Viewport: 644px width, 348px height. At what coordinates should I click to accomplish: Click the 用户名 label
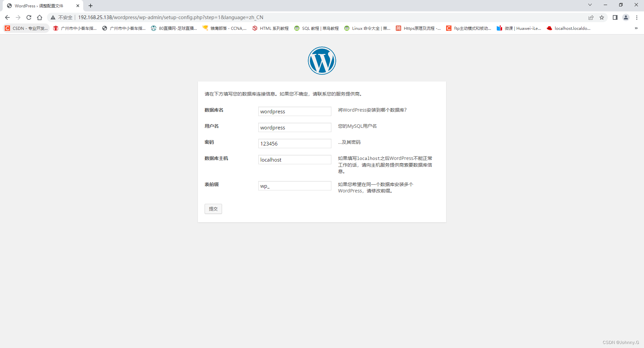(x=212, y=126)
